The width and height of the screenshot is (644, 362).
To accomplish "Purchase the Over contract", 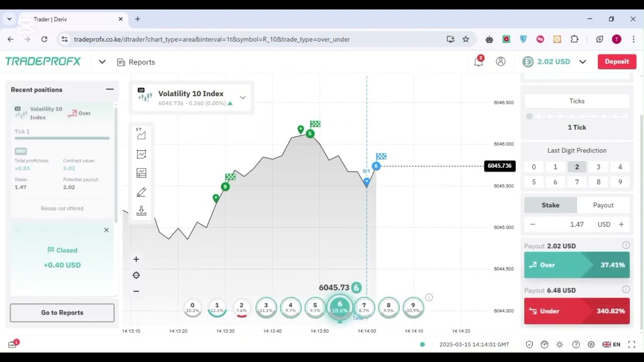I will coord(577,265).
